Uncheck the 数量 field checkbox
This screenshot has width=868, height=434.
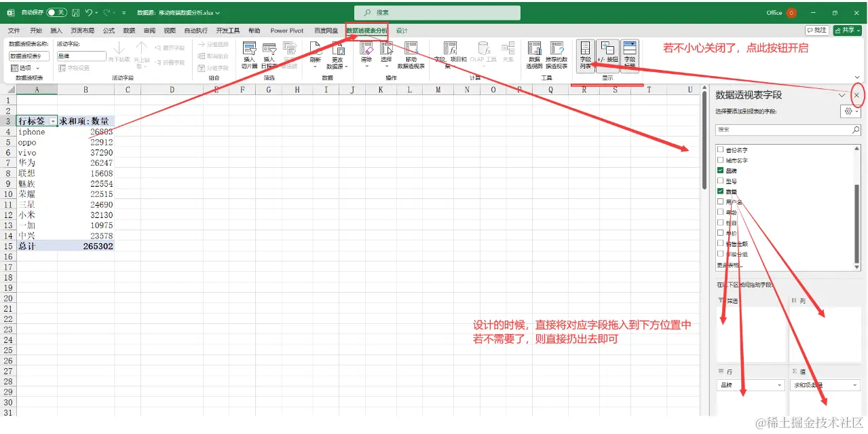721,192
